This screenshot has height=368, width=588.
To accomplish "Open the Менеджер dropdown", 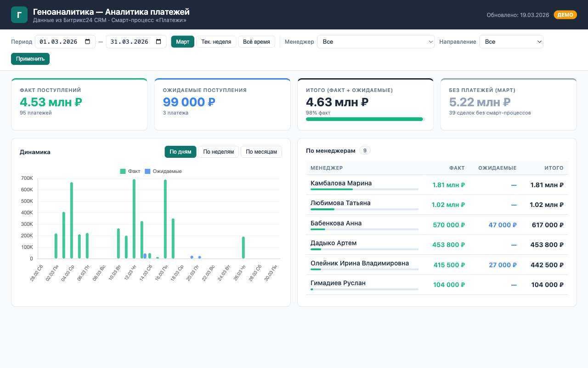I will point(375,42).
